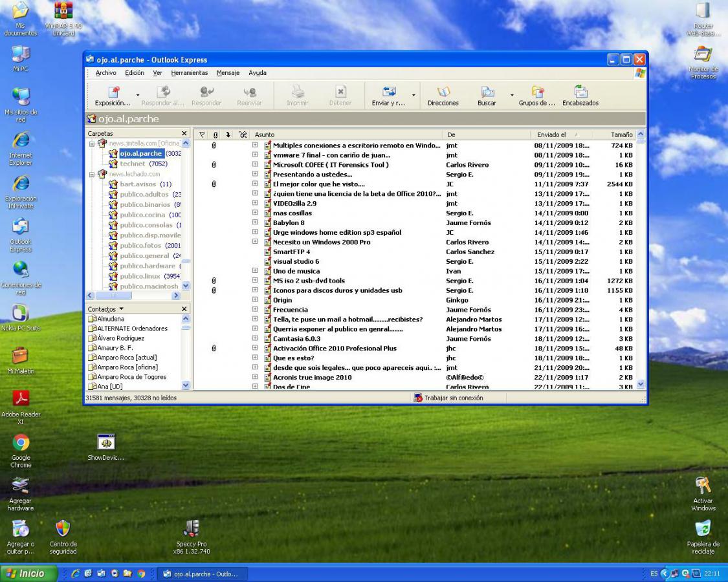Image resolution: width=728 pixels, height=582 pixels.
Task: Close the Contactos pane
Action: click(x=184, y=308)
